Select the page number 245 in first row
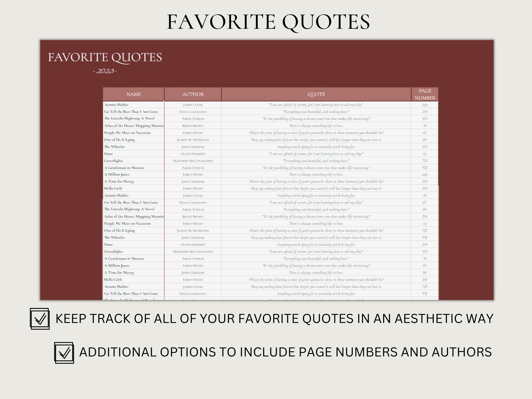 [425, 105]
